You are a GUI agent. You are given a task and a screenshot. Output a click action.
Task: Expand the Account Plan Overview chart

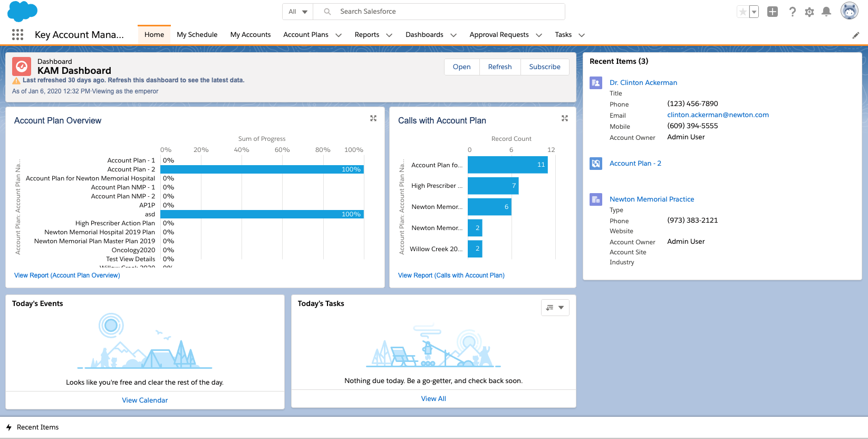373,119
